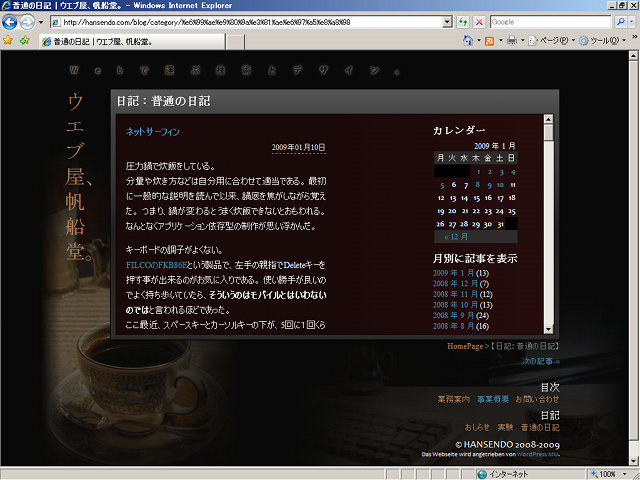Click the browser Back button
The width and height of the screenshot is (640, 480).
(11, 22)
